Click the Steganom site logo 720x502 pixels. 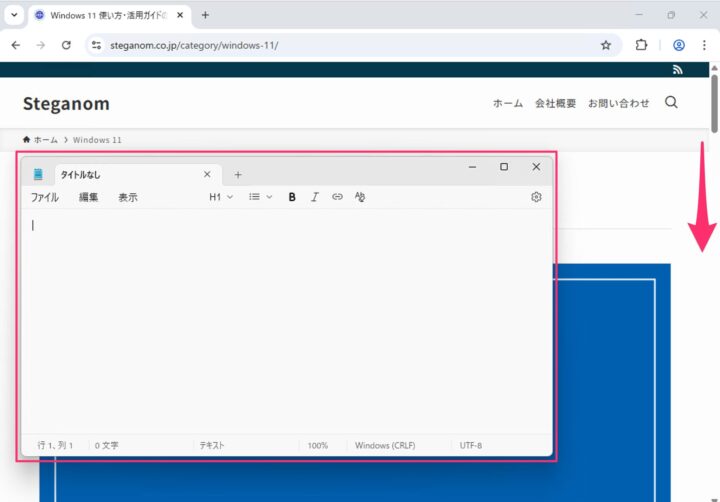point(66,103)
